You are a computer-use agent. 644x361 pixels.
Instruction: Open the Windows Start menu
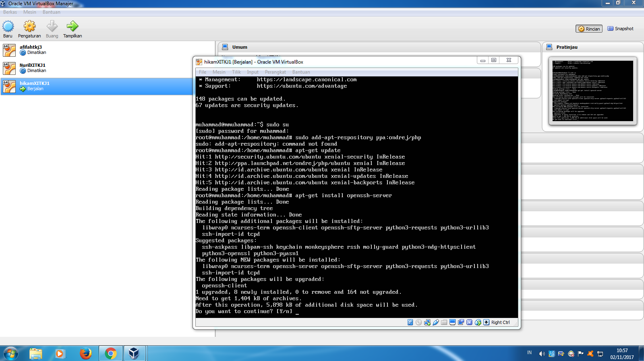pyautogui.click(x=11, y=353)
